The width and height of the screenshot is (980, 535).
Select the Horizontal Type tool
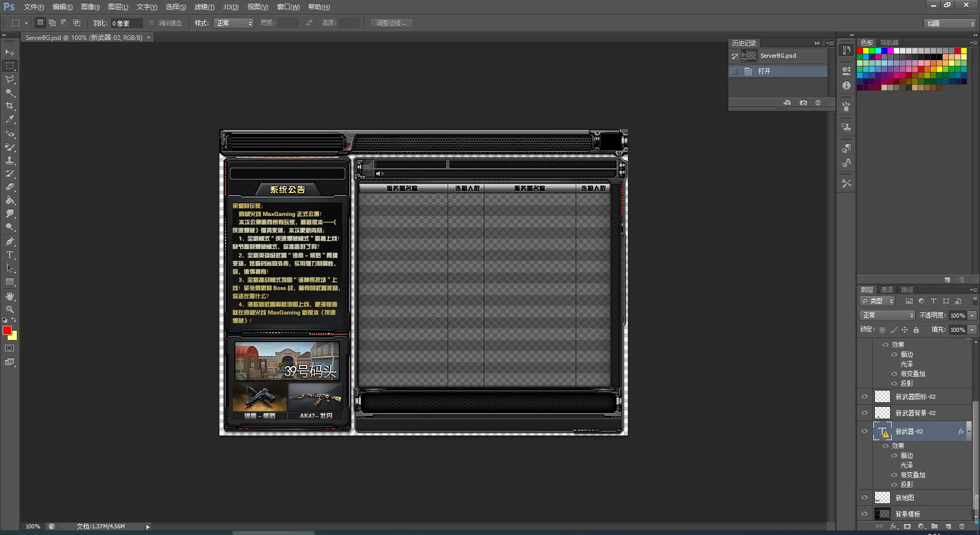[10, 255]
